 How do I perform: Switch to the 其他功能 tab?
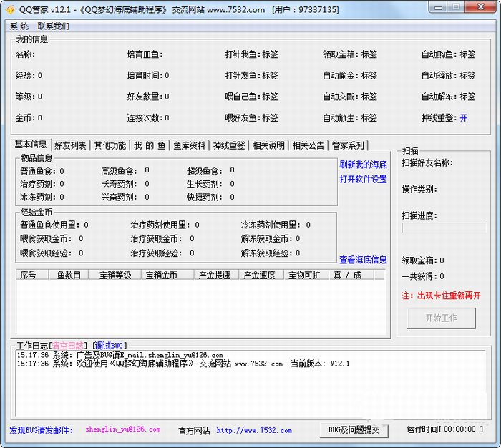tap(110, 146)
